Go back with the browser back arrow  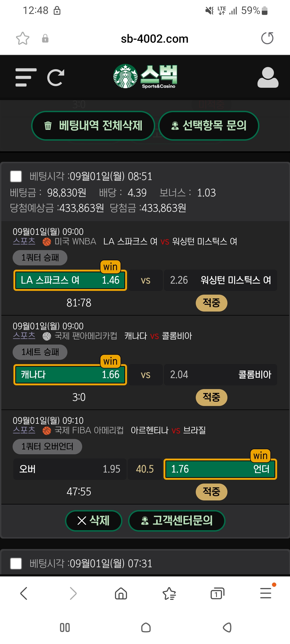coord(24,593)
